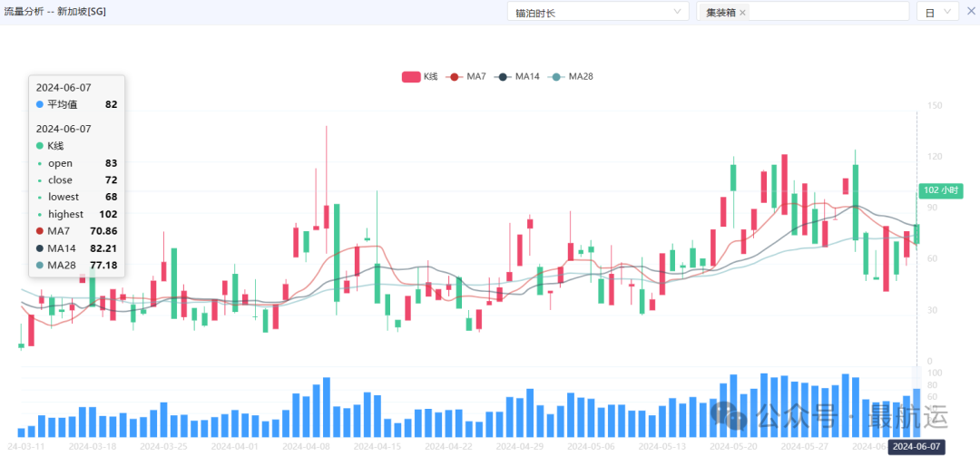Select the 2024-04-08 axis date

pos(307,447)
